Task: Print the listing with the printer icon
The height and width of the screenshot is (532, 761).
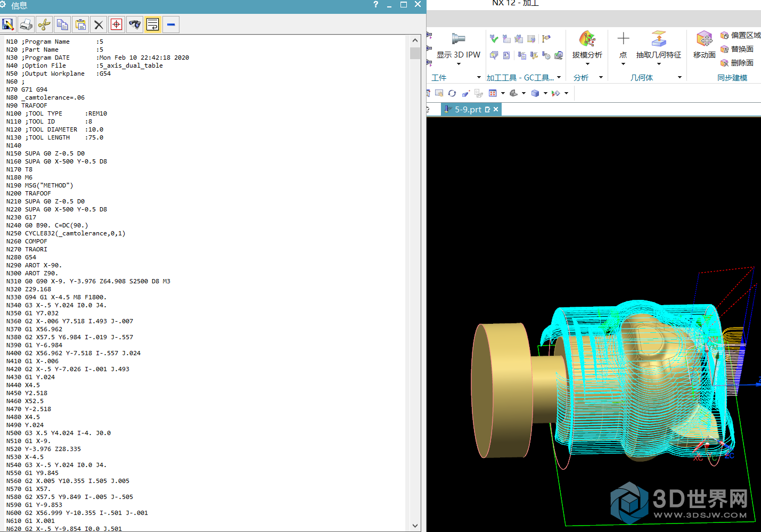Action: [26, 24]
